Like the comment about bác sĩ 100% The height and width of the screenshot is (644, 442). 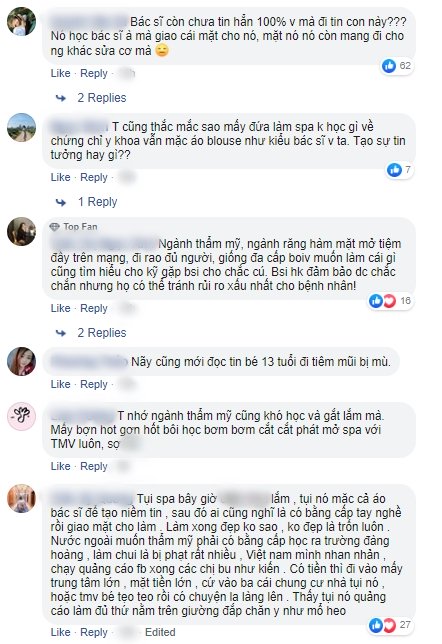click(x=60, y=74)
